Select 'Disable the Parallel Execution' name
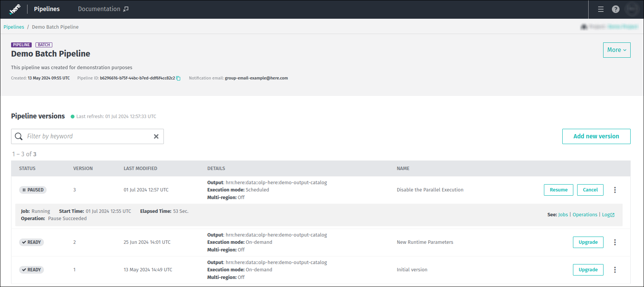Image resolution: width=644 pixels, height=287 pixels. pyautogui.click(x=430, y=190)
